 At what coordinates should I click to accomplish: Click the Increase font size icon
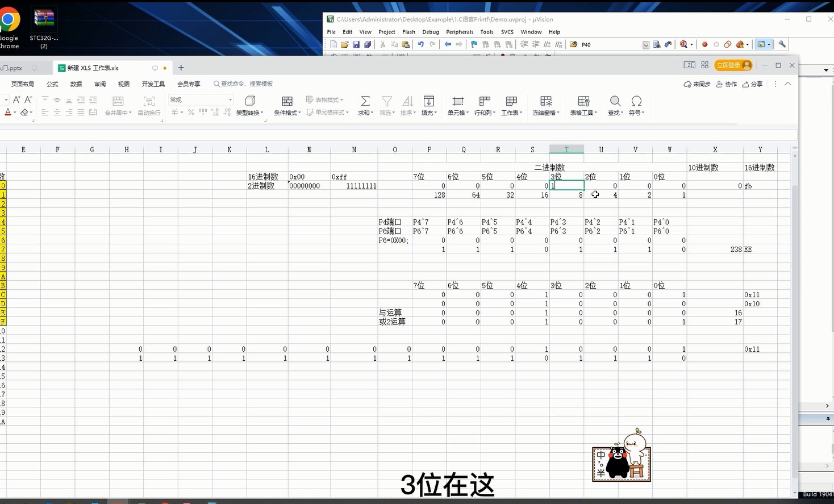tap(16, 99)
